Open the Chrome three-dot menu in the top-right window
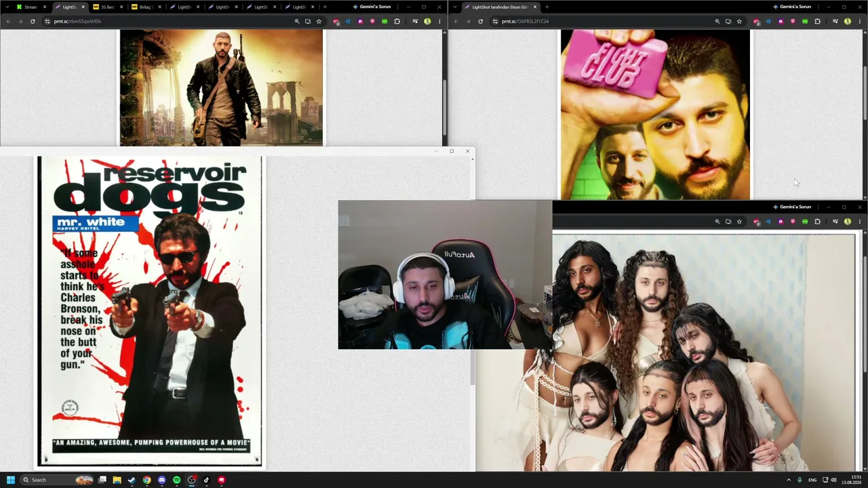The width and height of the screenshot is (868, 488). click(x=860, y=21)
